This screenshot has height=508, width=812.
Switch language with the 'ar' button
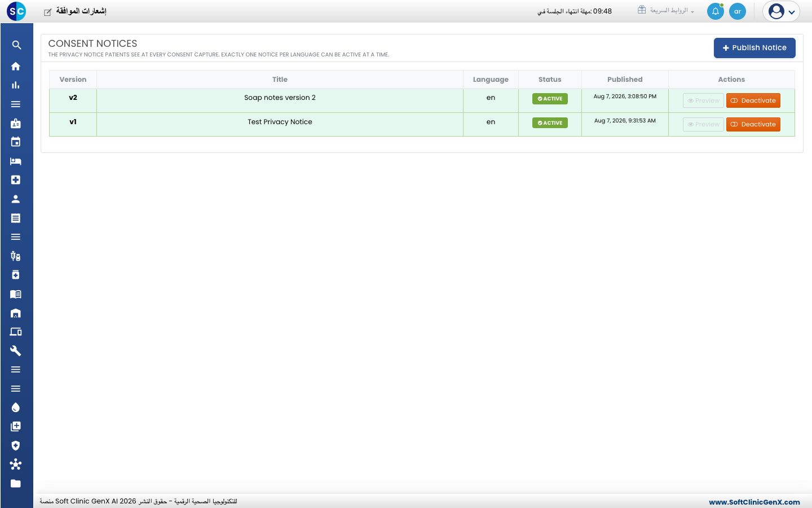(x=738, y=11)
